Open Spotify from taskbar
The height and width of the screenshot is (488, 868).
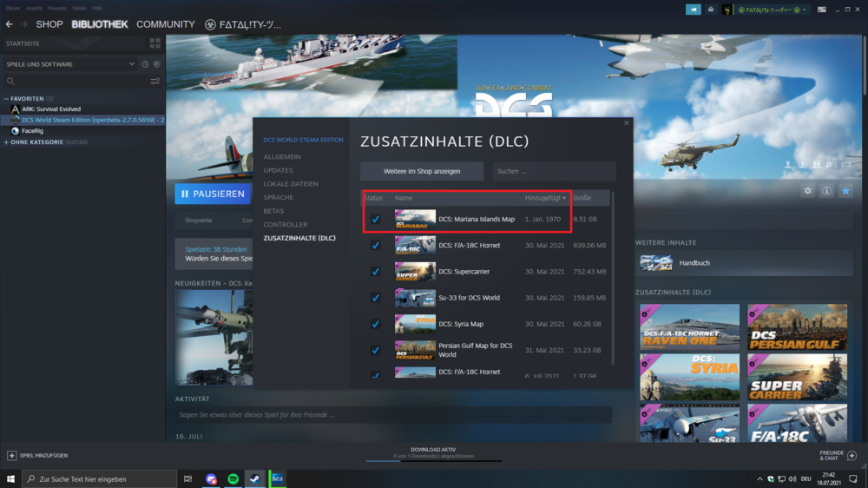pos(233,478)
